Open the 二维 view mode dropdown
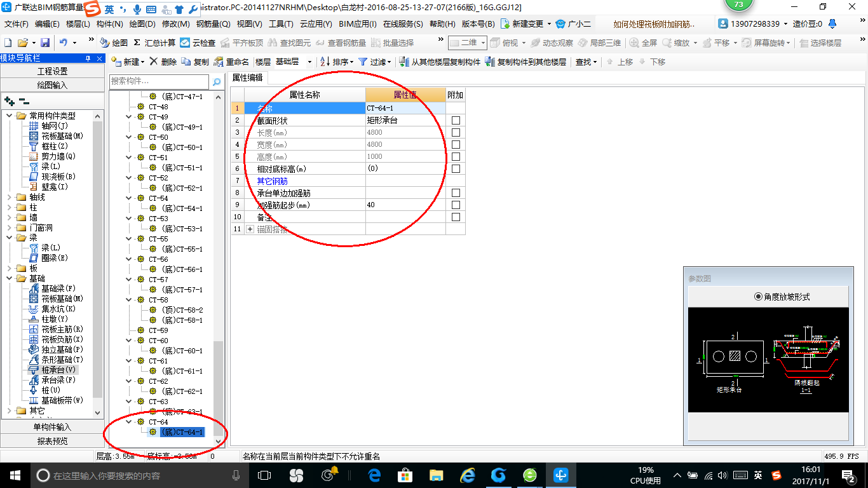Screen dimensions: 868x488 tap(483, 43)
